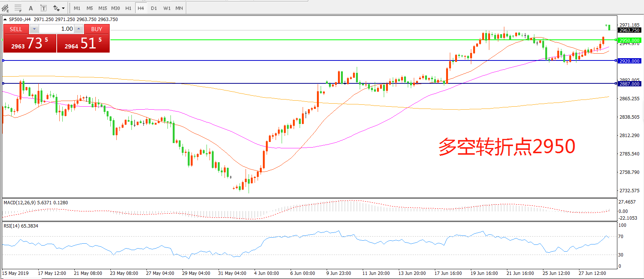Click the SELL button
Screen dimensions: 644x279
[16, 29]
